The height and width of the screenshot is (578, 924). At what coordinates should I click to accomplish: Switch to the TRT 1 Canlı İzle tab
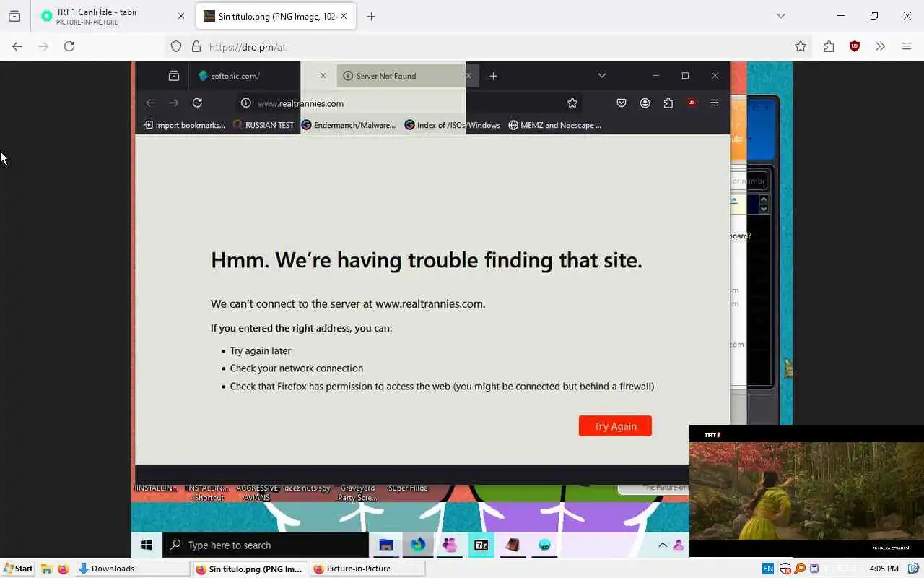(112, 16)
